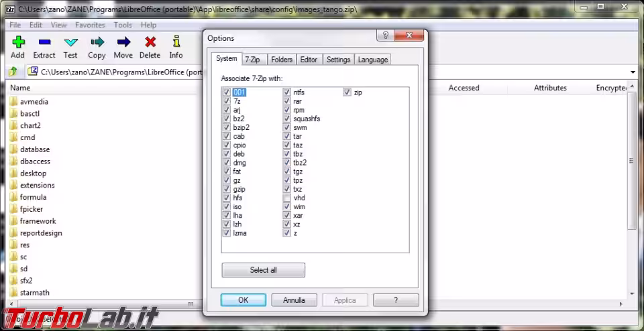
Task: Open the Language tab in Options
Action: pyautogui.click(x=372, y=60)
